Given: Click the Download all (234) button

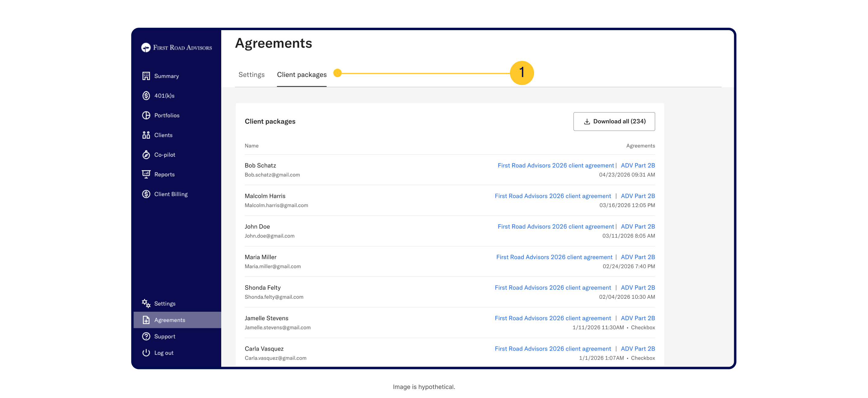Looking at the screenshot, I should [614, 121].
